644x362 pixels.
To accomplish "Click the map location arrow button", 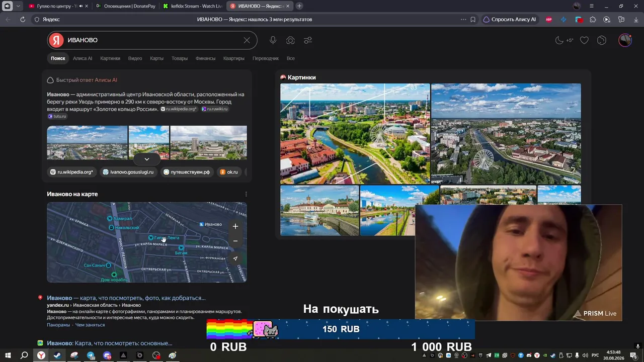I will pyautogui.click(x=235, y=258).
